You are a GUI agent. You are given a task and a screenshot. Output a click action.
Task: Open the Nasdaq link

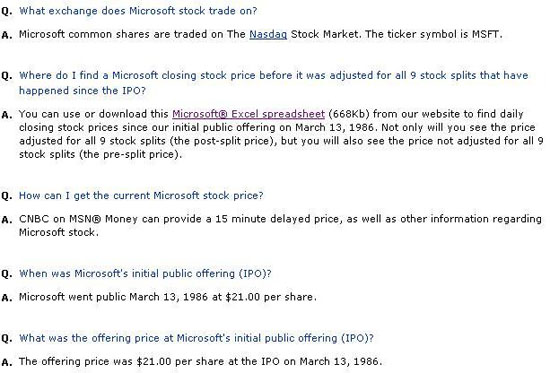coord(268,34)
